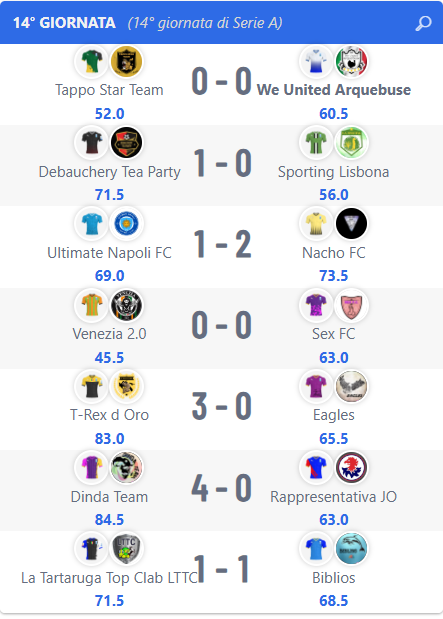Click Rappresentativa JO blue-red jersey
Viewport: 443px width, 619px height.
point(316,467)
